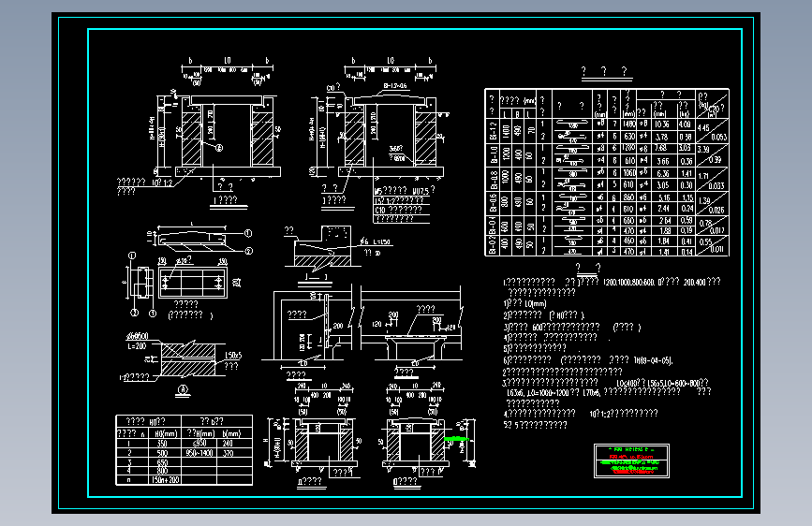Select the '0.78' total value in the rebar table
Viewport: 812px width, 526px height.
click(705, 223)
